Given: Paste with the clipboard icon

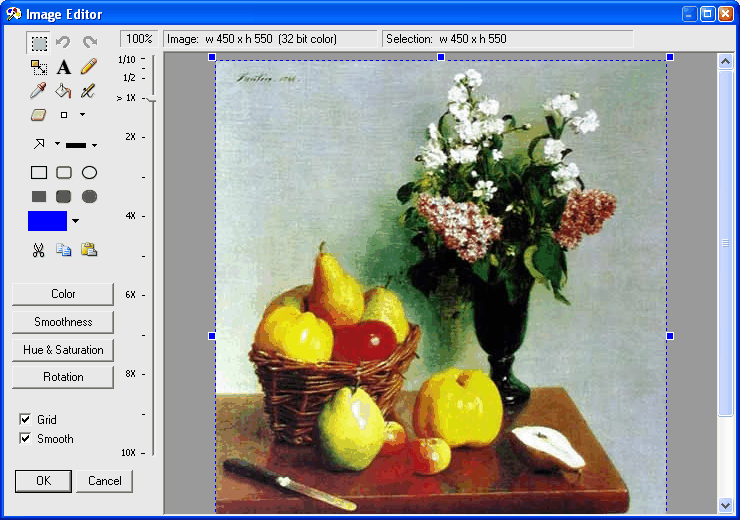Looking at the screenshot, I should [x=89, y=249].
